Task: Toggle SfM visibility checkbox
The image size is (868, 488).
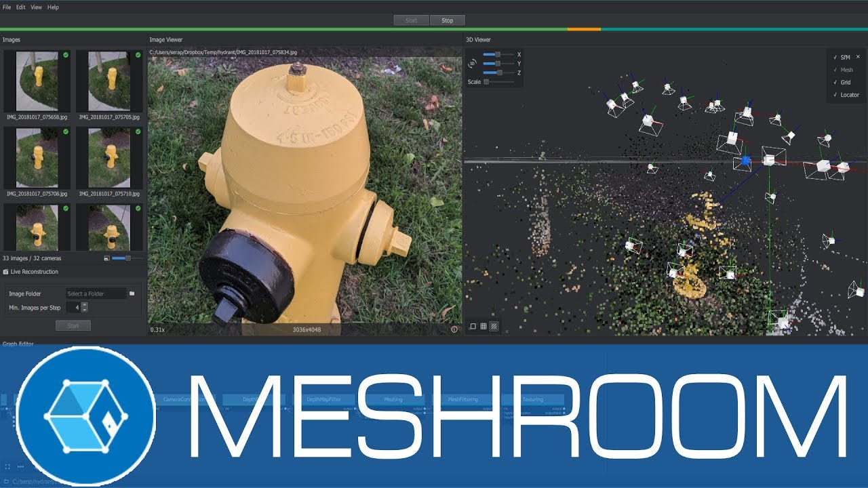Action: (x=835, y=58)
